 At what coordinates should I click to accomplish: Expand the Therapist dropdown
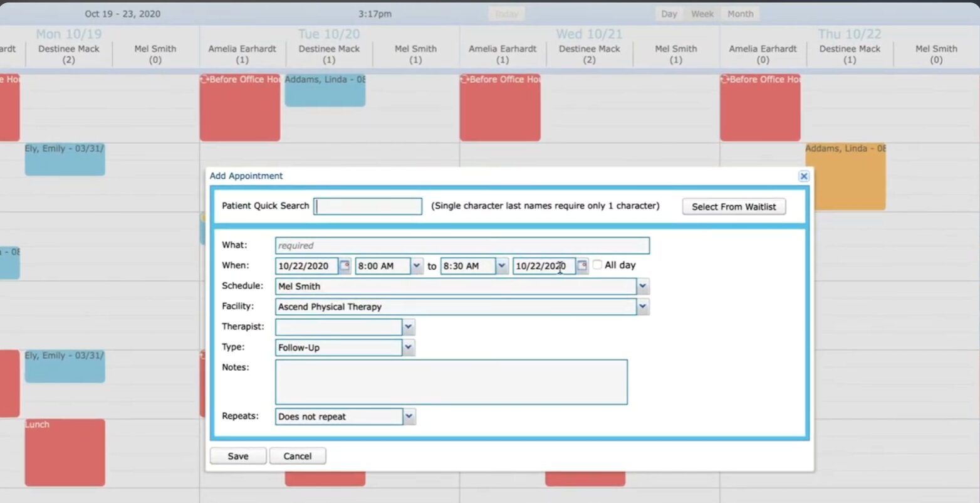pyautogui.click(x=409, y=327)
